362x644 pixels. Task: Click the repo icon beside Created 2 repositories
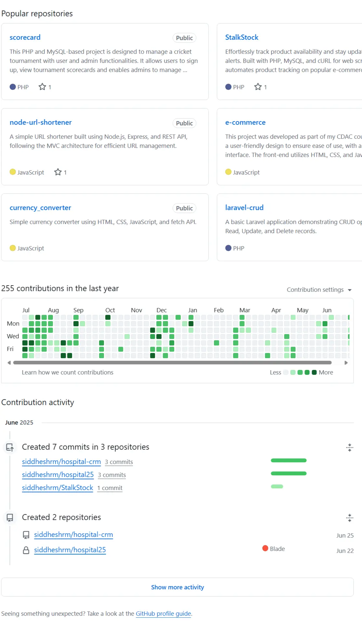[10, 518]
